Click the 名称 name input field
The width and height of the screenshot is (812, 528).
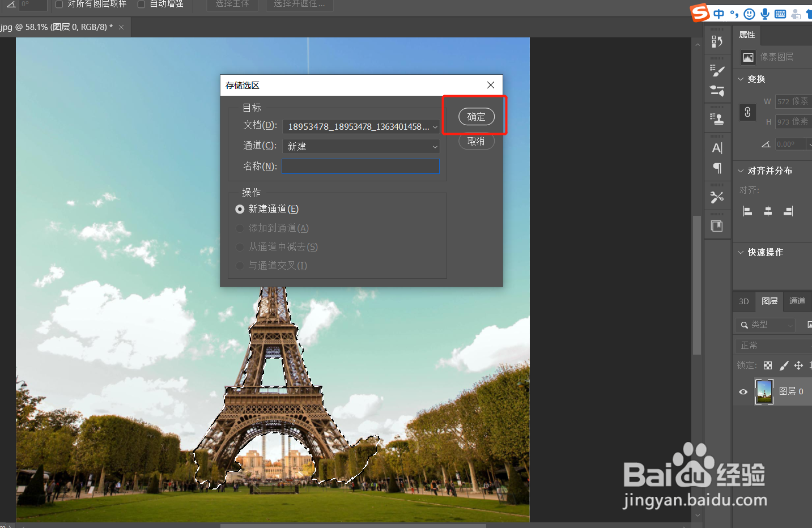(361, 166)
